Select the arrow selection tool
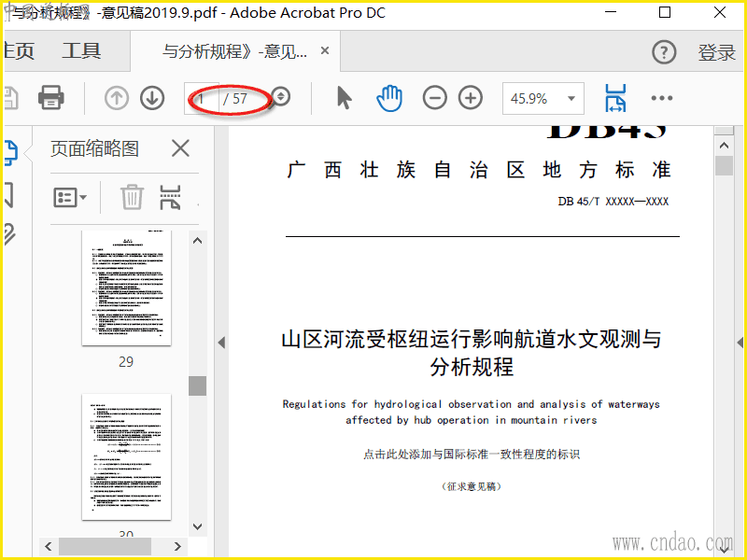747x560 pixels. coord(344,98)
